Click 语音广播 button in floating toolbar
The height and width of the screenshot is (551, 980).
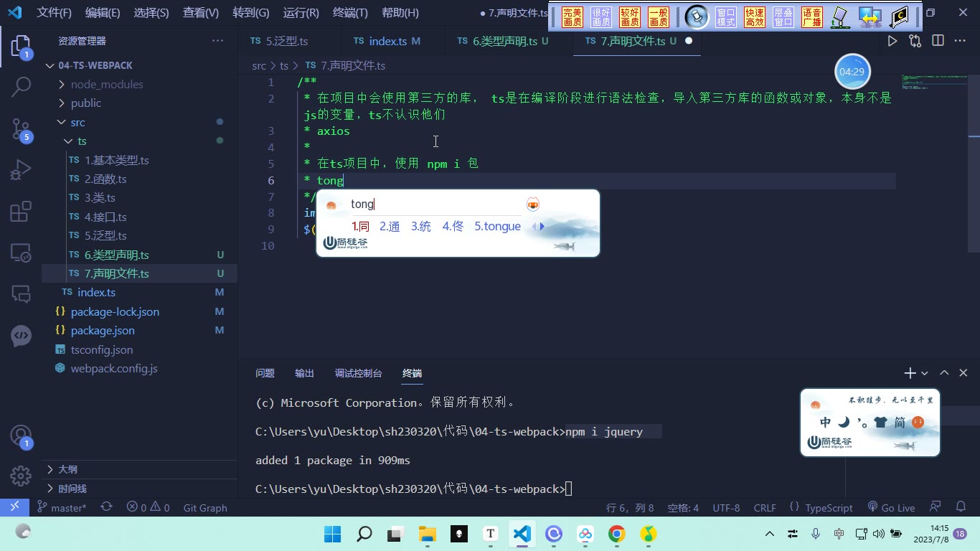pyautogui.click(x=811, y=17)
